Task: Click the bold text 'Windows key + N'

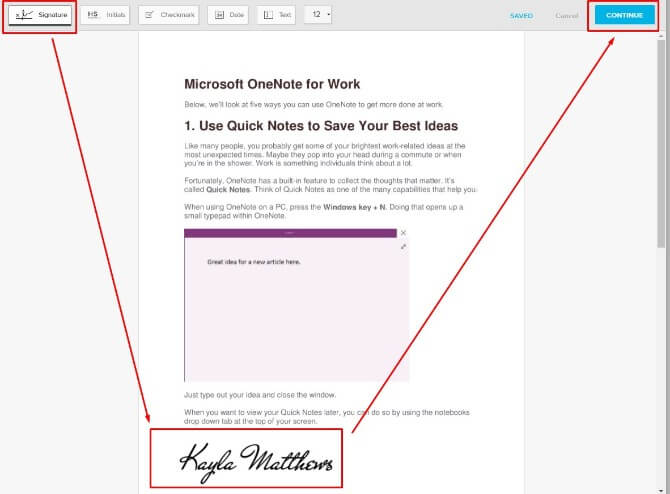Action: pos(354,207)
